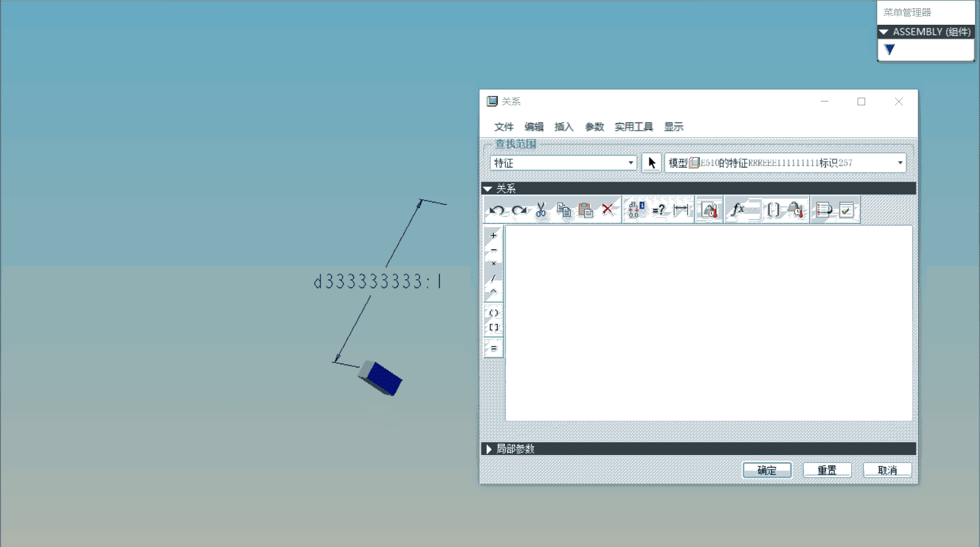This screenshot has height=547, width=980.
Task: Open the 特征 scope dropdown
Action: pos(563,163)
